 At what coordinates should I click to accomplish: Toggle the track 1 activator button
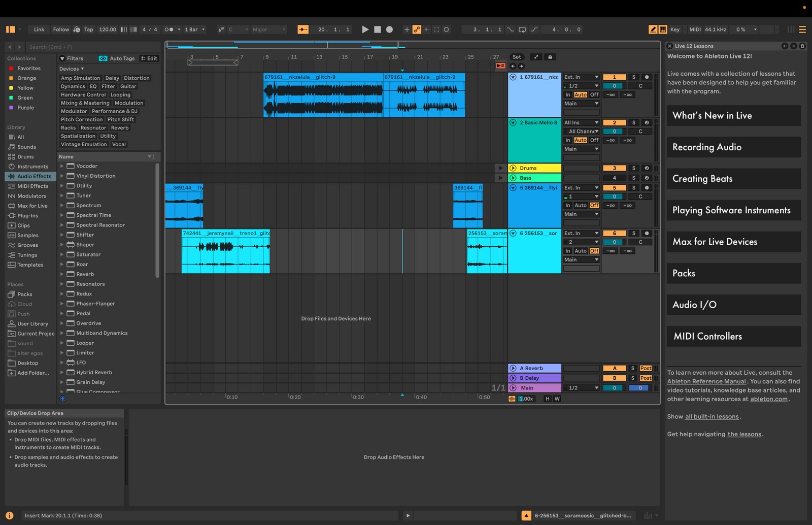point(614,77)
